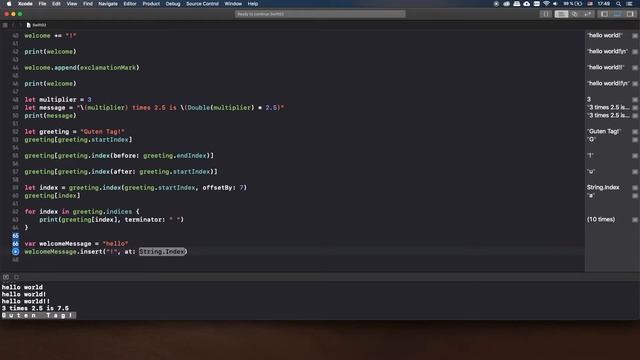The width and height of the screenshot is (640, 360).
Task: Click the "String.Index" result in sidebar
Action: pos(603,187)
